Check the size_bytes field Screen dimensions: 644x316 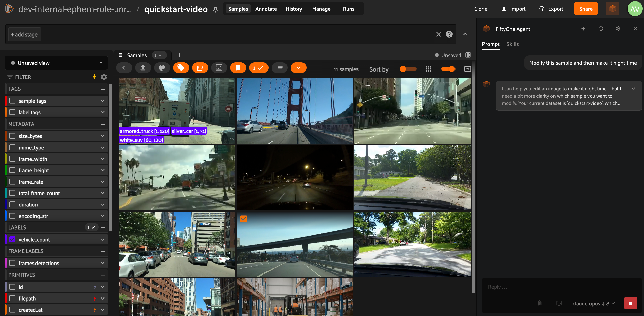[12, 136]
